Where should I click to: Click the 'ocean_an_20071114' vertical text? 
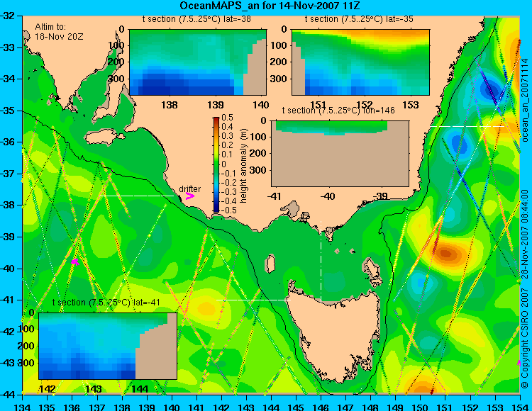pyautogui.click(x=525, y=100)
